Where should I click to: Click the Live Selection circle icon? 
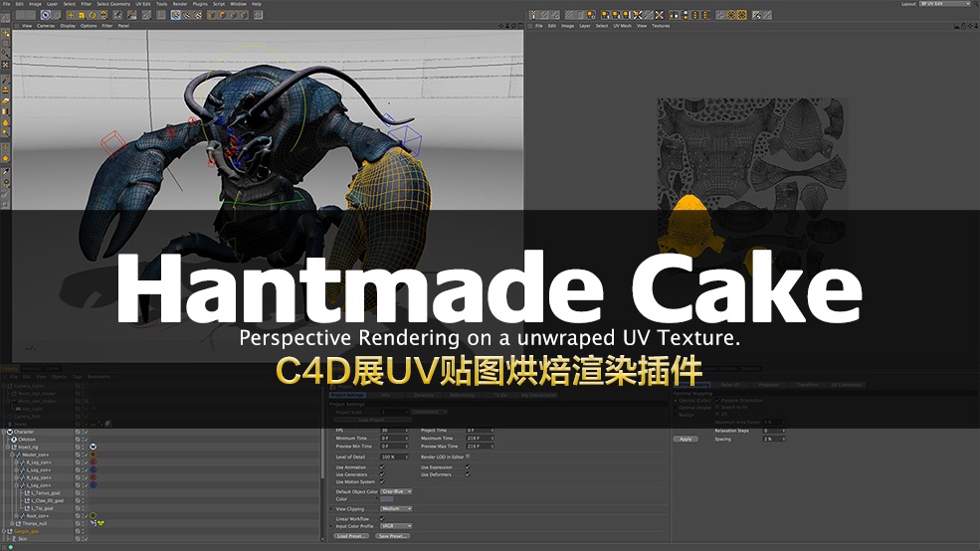(46, 14)
